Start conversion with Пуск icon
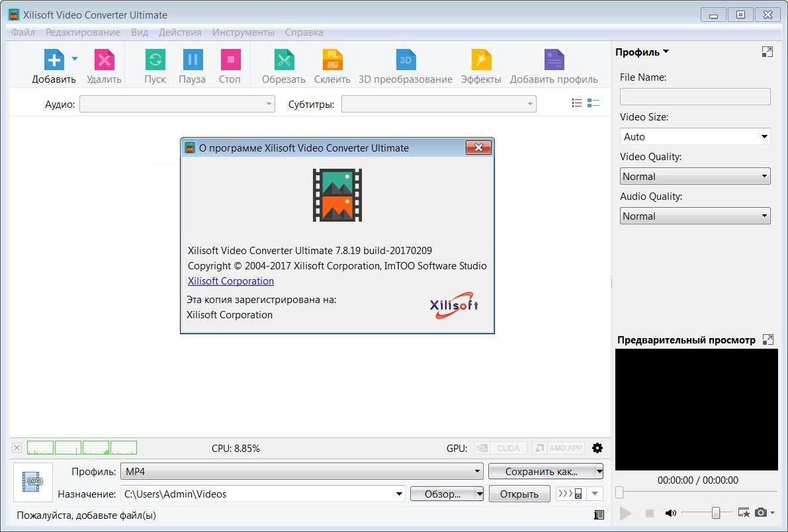788x532 pixels. coord(155,60)
